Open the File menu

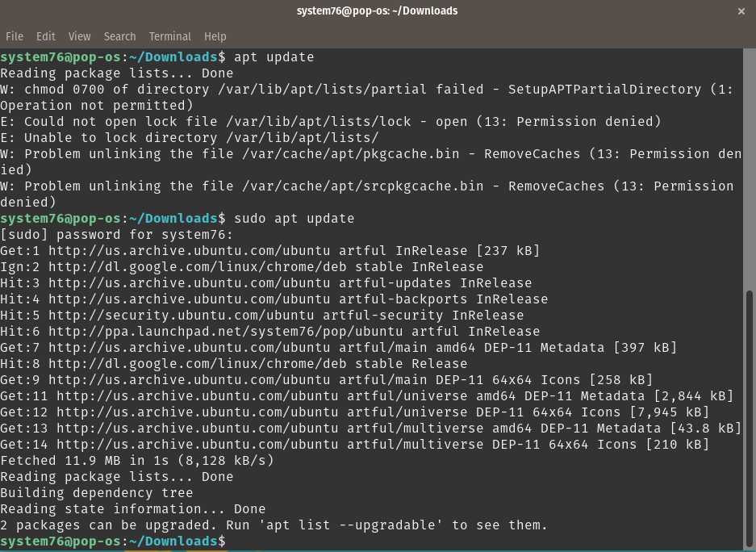pyautogui.click(x=14, y=36)
